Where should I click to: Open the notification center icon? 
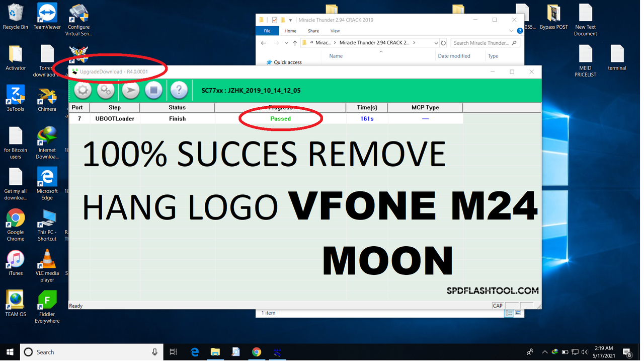[627, 352]
